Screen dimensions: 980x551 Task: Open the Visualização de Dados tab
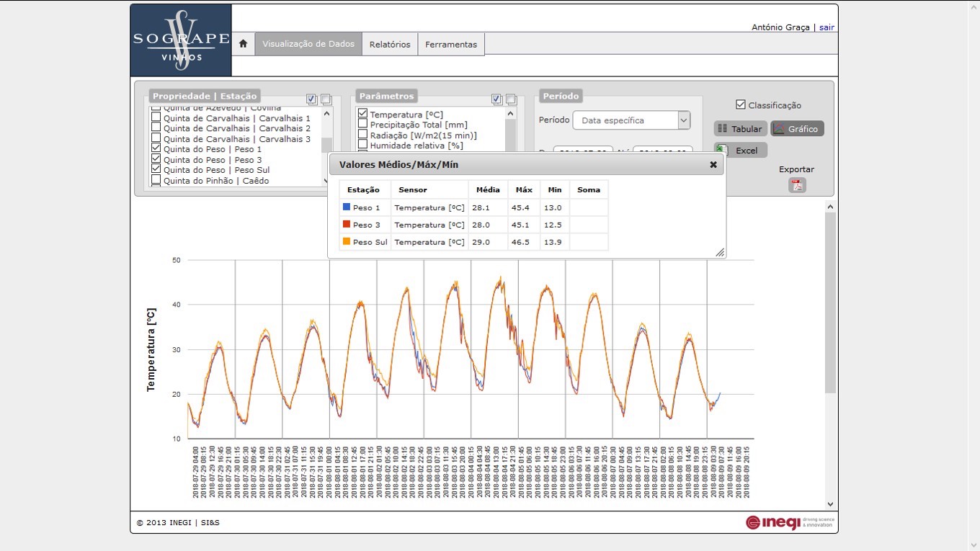tap(308, 44)
